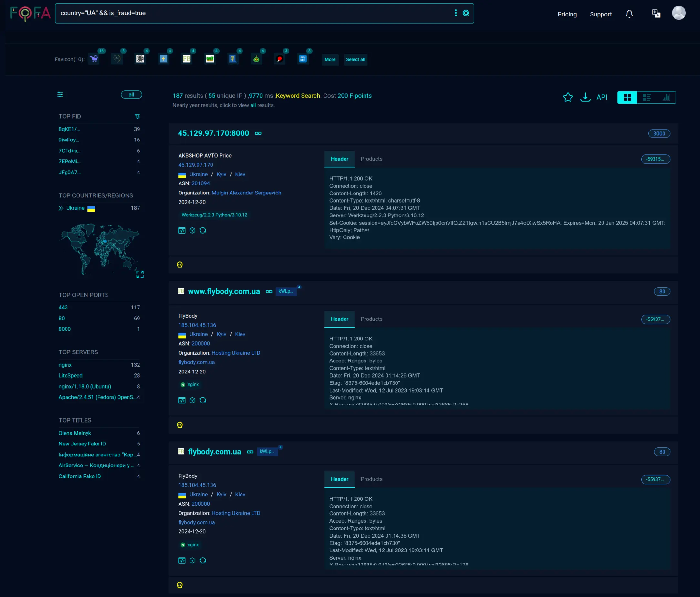The height and width of the screenshot is (597, 700).
Task: Click the download results icon
Action: tap(585, 97)
